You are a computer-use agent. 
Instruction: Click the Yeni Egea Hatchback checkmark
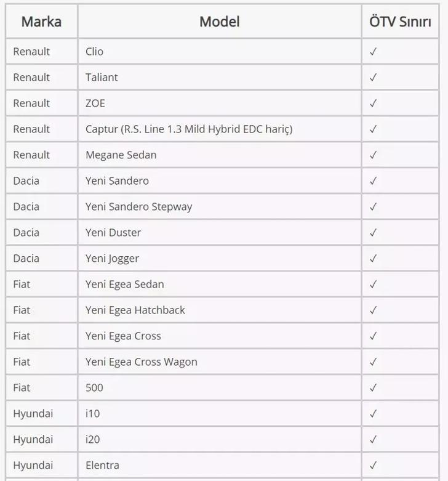(x=373, y=310)
